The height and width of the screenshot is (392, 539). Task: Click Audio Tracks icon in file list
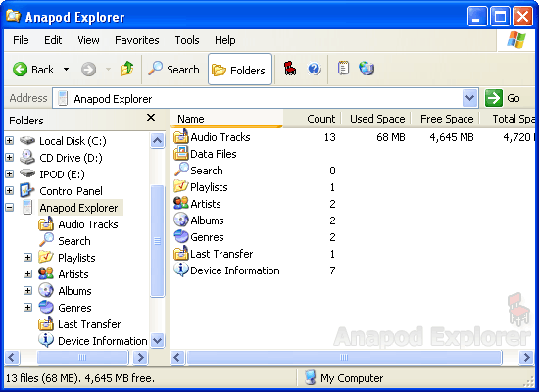click(x=181, y=137)
